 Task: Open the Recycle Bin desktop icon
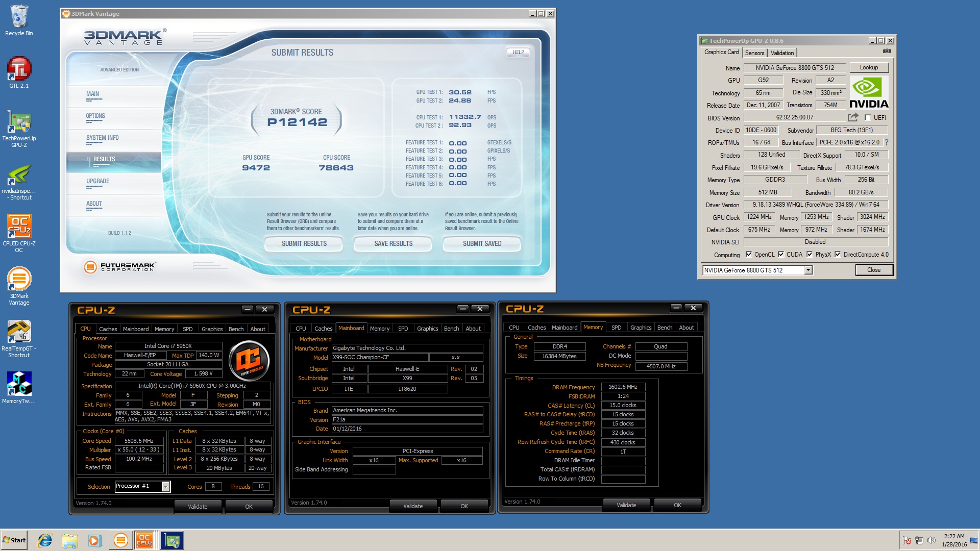pos(19,20)
